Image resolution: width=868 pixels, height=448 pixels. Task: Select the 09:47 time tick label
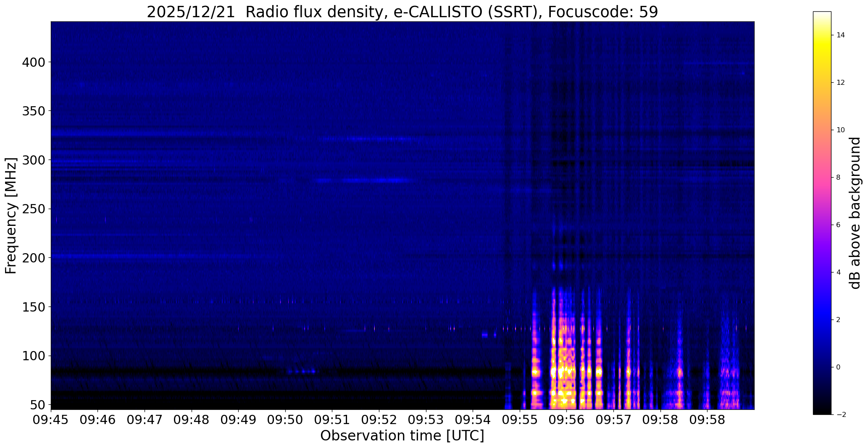[145, 419]
